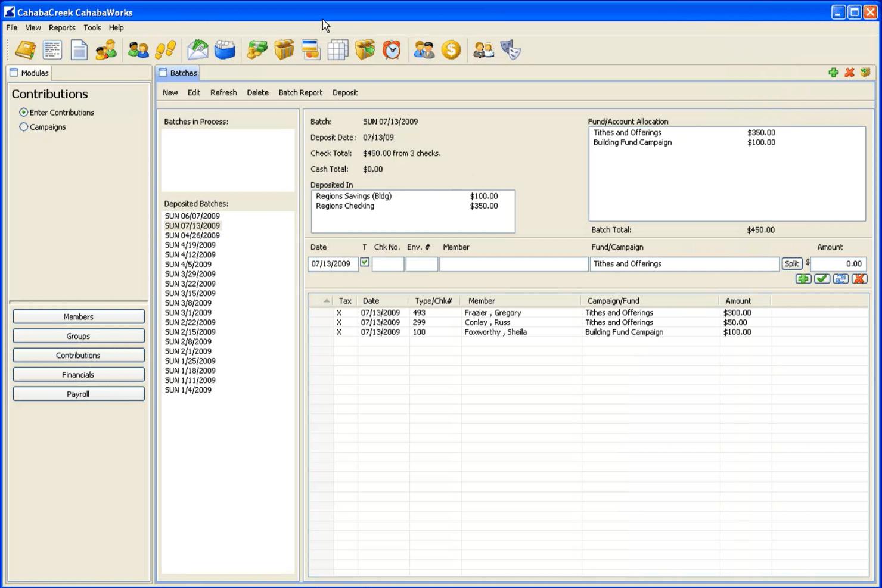Select the Enter Contributions radio button
882x588 pixels.
point(24,112)
